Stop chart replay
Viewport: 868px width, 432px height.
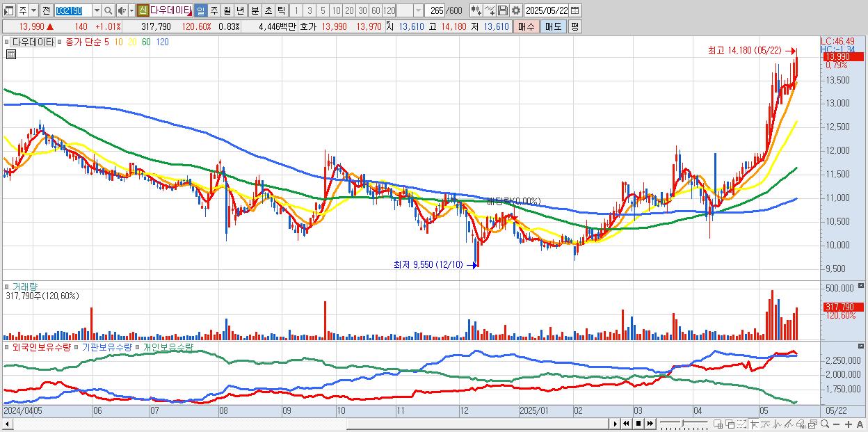tap(638, 424)
